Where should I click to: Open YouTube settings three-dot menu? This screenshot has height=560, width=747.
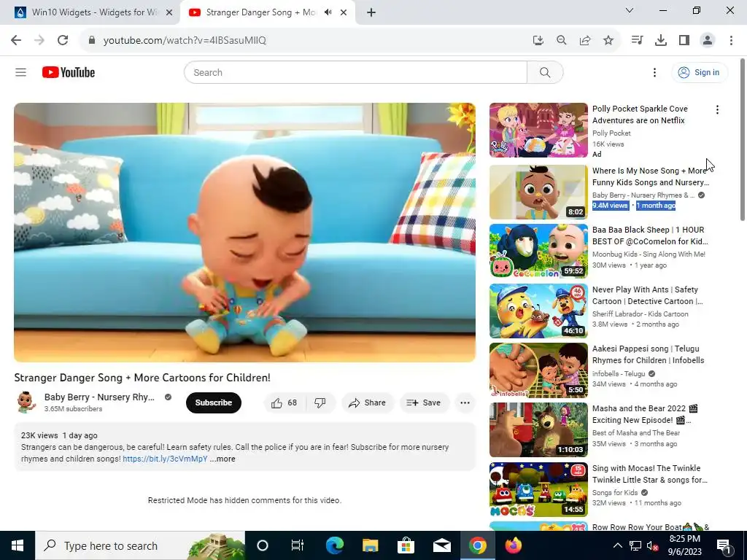point(654,72)
